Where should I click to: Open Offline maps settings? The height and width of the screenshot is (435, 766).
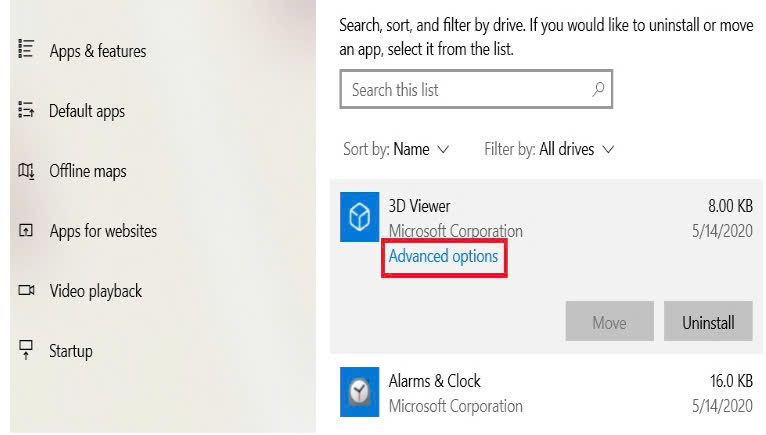tap(88, 171)
